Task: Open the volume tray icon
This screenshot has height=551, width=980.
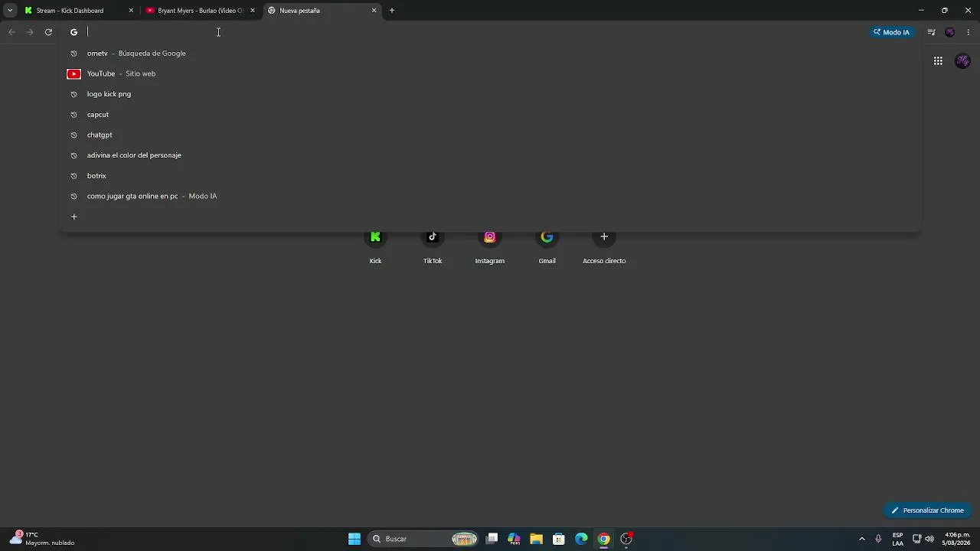Action: (x=929, y=539)
